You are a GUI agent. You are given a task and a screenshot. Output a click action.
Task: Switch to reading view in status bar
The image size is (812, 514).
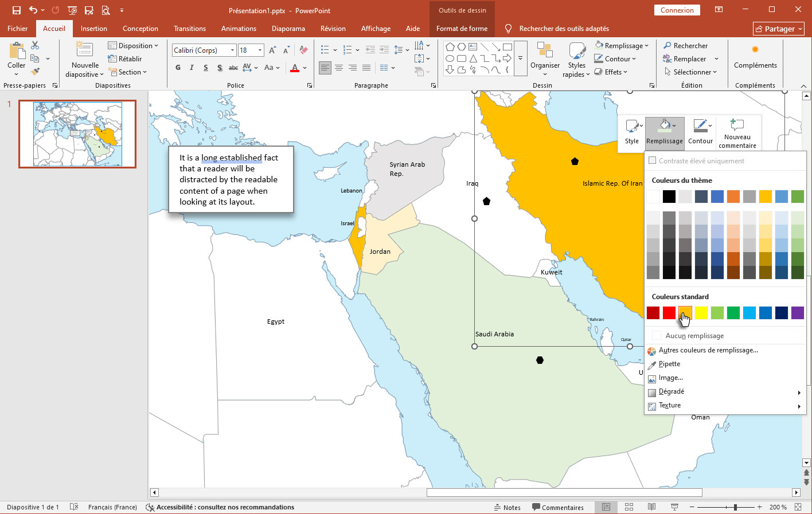[x=651, y=507]
